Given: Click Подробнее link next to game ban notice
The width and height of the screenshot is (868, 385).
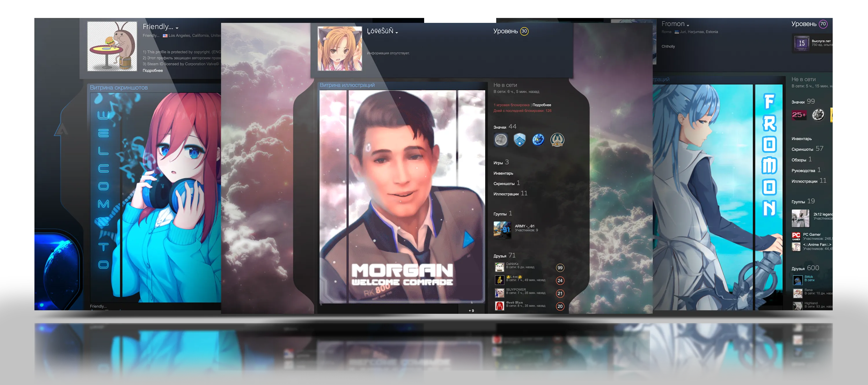Looking at the screenshot, I should (x=542, y=105).
